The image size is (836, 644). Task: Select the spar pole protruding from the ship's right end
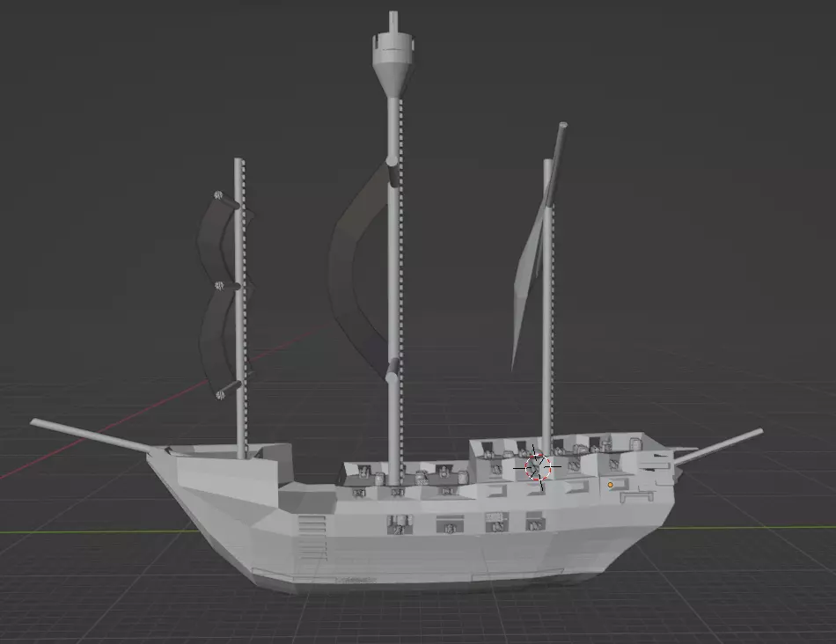click(x=718, y=444)
